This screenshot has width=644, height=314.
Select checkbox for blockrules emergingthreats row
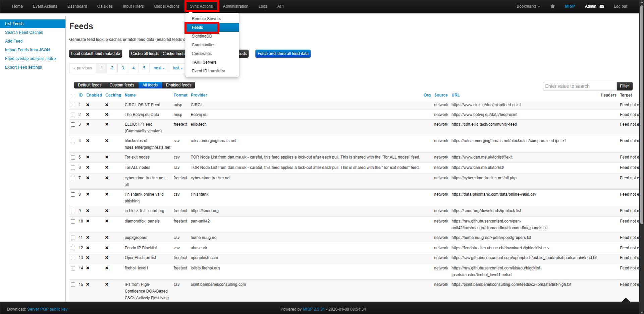[73, 141]
